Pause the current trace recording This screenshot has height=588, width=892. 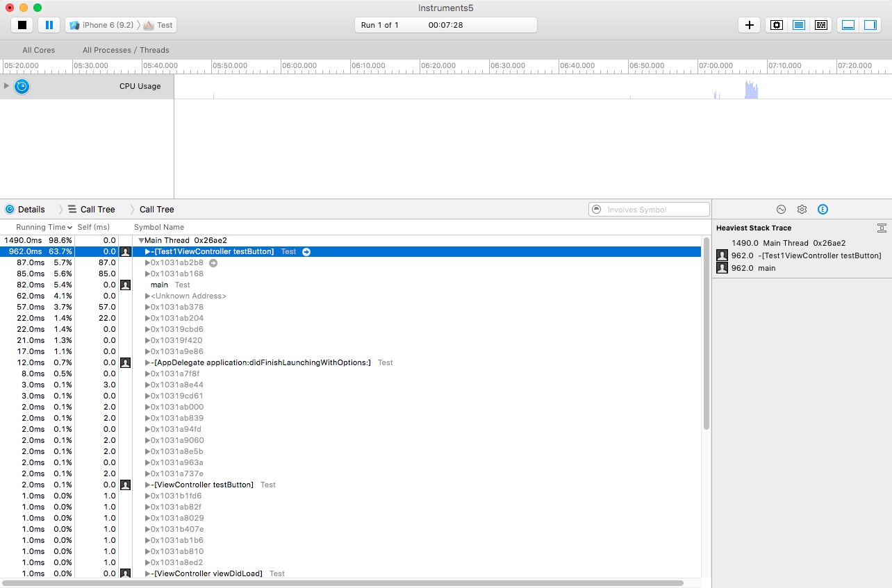(x=49, y=25)
